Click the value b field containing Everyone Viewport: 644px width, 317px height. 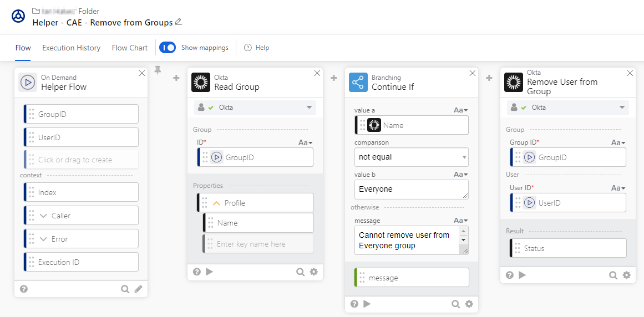[411, 189]
